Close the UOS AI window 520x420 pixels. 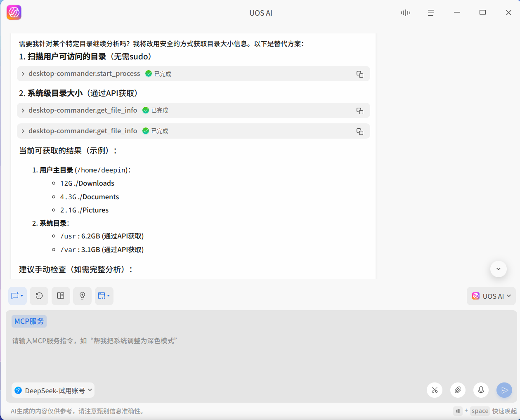click(x=508, y=13)
